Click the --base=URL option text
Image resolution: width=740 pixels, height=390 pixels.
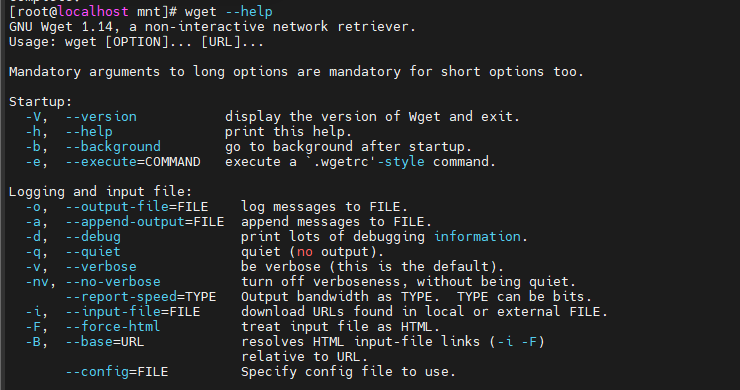pyautogui.click(x=105, y=342)
